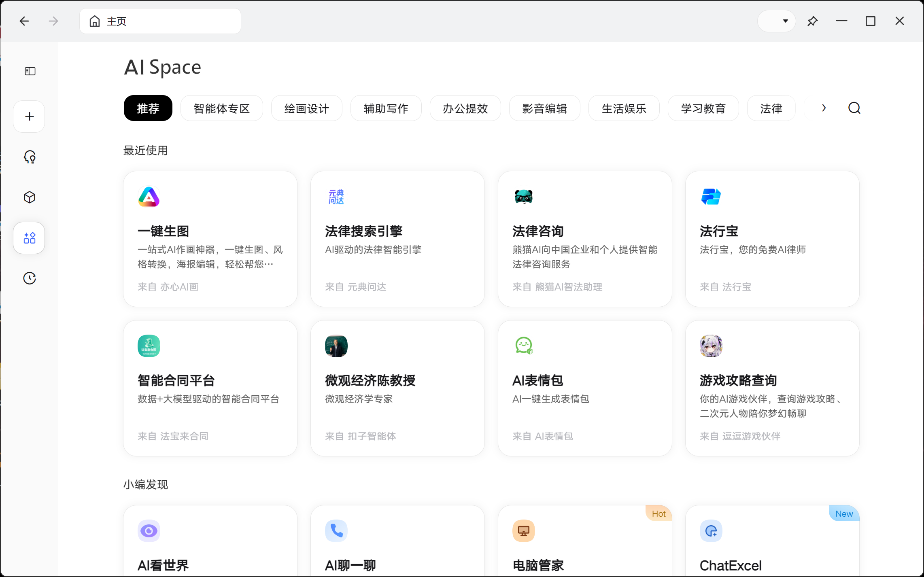Click the search magnifier icon

854,108
